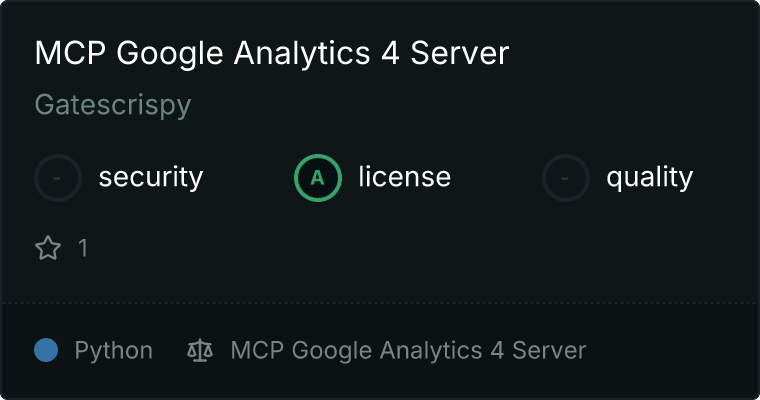The image size is (760, 400).
Task: Click the dash inside the security circle
Action: coord(57,178)
